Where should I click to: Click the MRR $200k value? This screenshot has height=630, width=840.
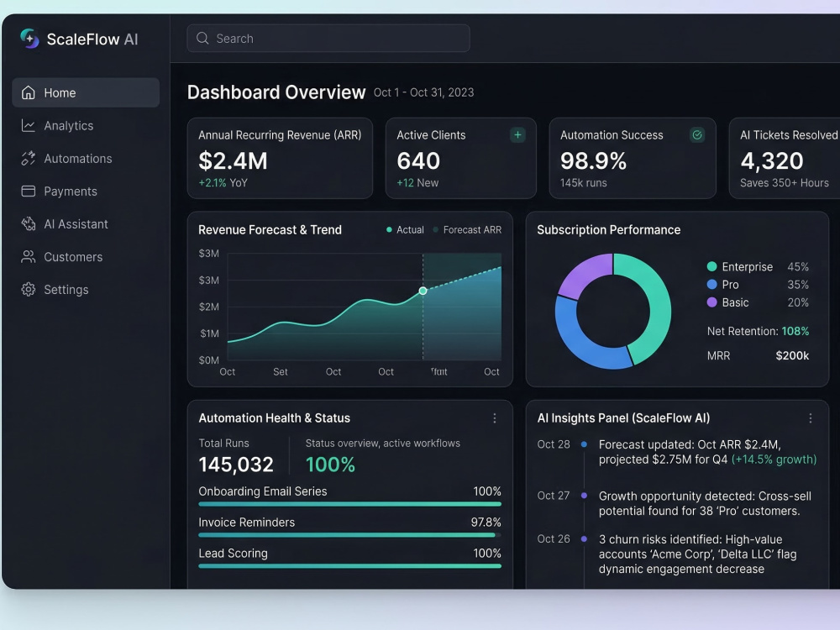(x=792, y=355)
